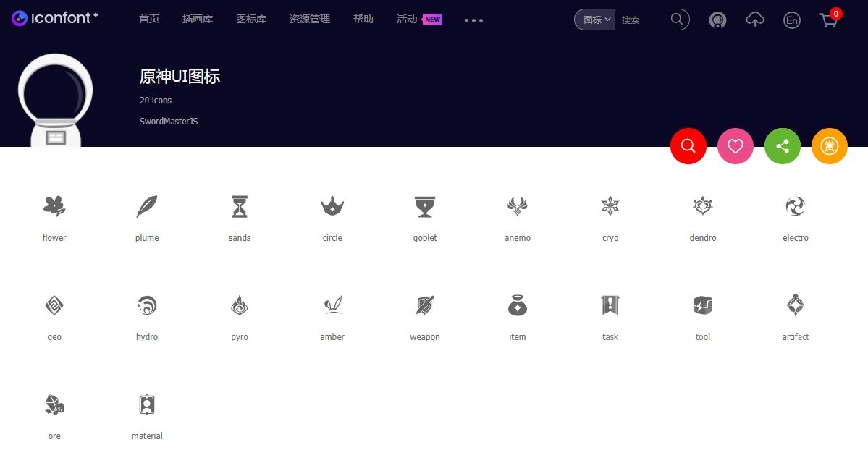
Task: Select the artifact diamond icon
Action: click(796, 305)
